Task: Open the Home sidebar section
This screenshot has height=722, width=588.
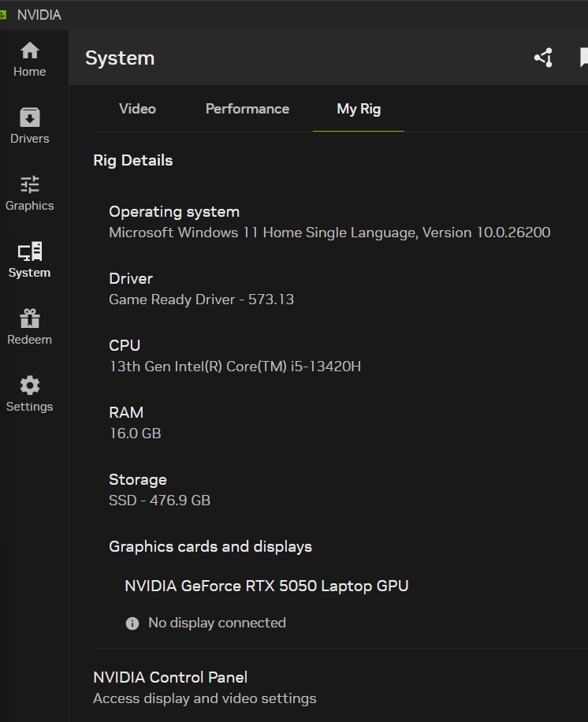Action: click(x=29, y=60)
